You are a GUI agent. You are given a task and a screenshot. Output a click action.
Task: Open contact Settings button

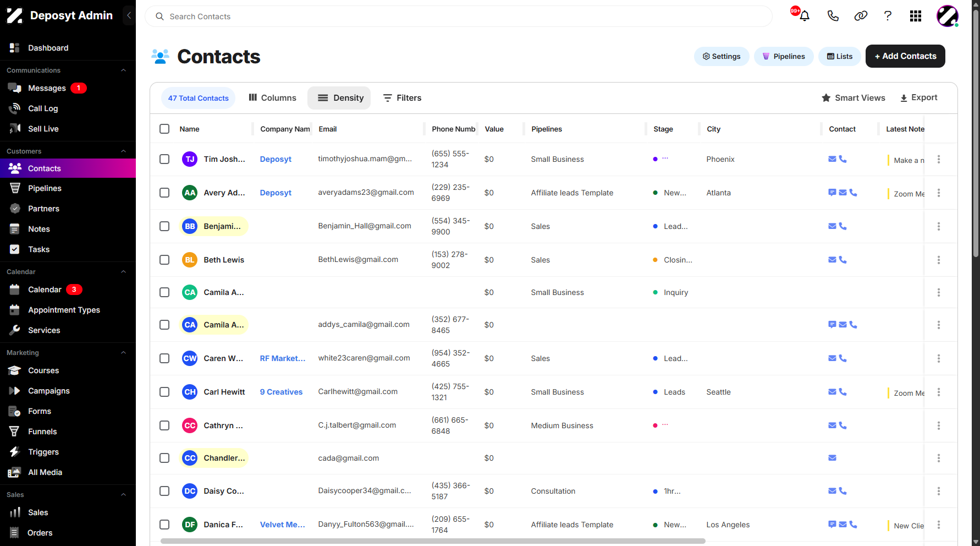click(722, 56)
